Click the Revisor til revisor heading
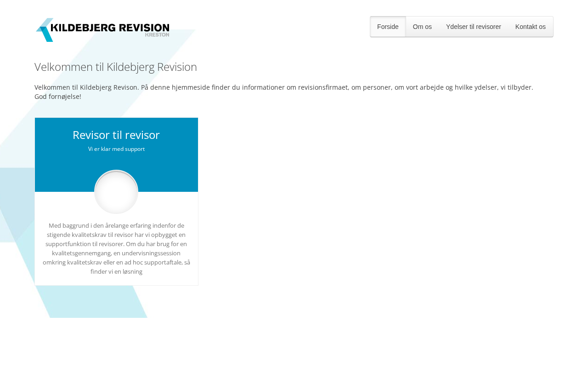 (x=116, y=135)
